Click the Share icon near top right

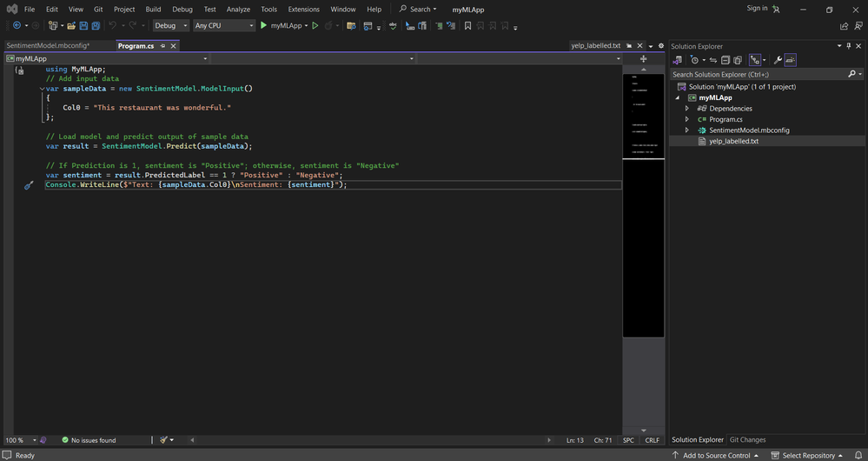pos(844,25)
